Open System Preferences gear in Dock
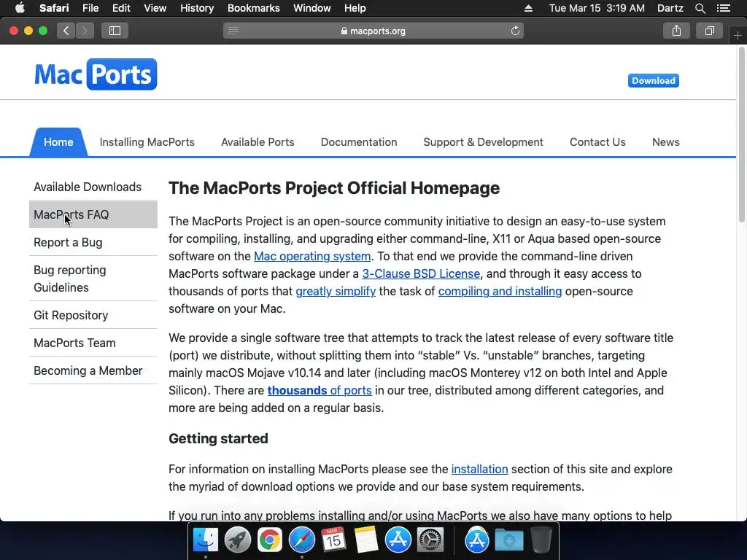This screenshot has width=747, height=560. pyautogui.click(x=430, y=540)
